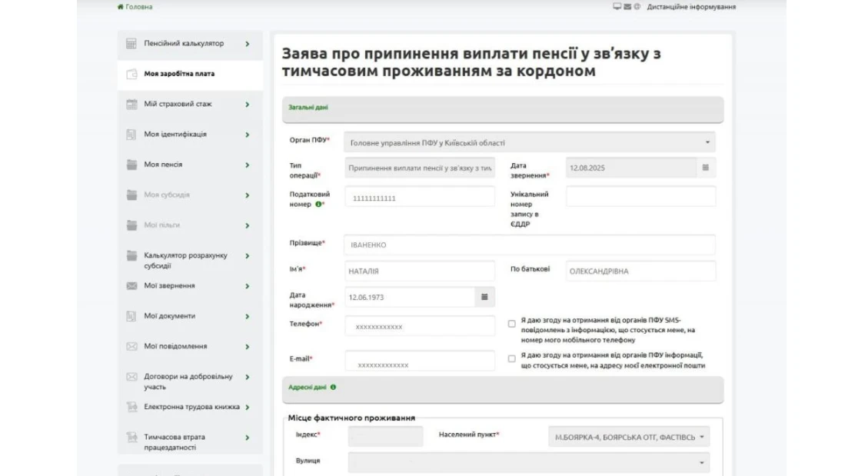The image size is (868, 476).
Task: Check the email information consent box
Action: [x=512, y=358]
